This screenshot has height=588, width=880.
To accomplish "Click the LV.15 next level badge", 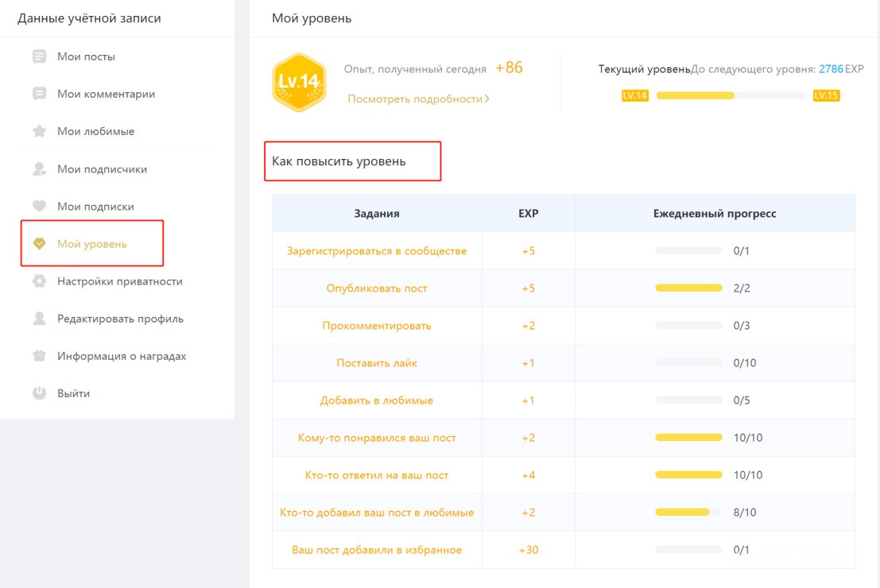I will tap(826, 95).
